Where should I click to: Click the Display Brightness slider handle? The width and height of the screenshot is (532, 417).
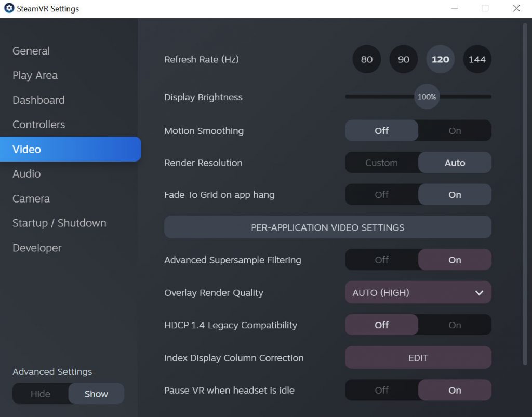pos(427,97)
